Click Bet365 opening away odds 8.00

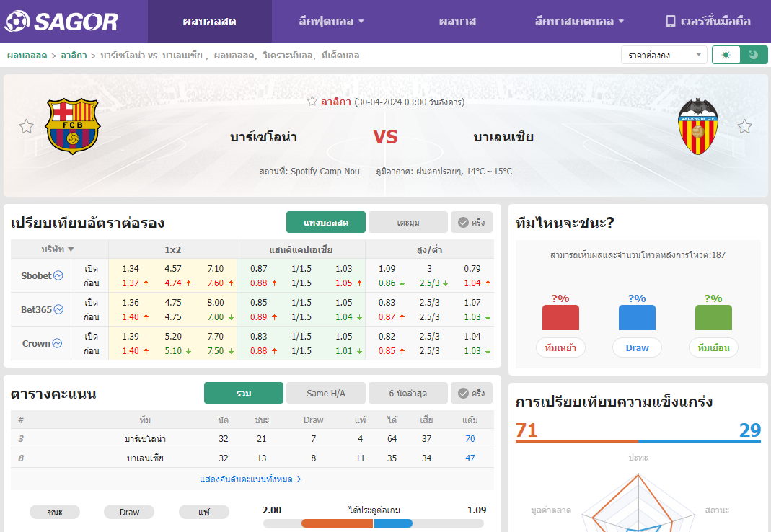[x=216, y=302]
